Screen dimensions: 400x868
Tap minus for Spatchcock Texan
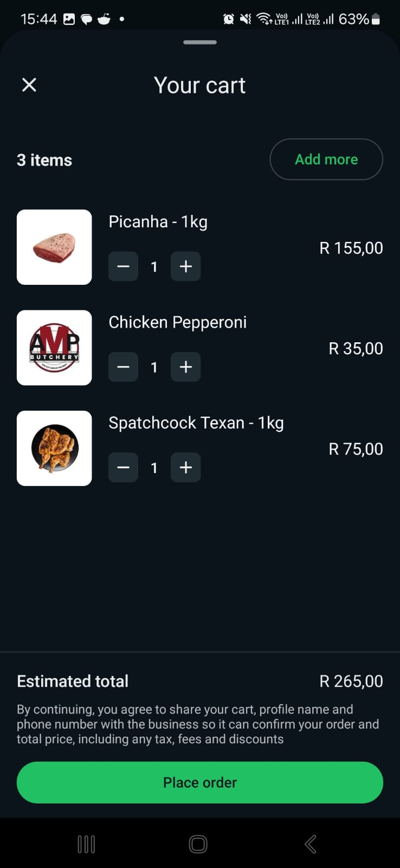pos(123,468)
